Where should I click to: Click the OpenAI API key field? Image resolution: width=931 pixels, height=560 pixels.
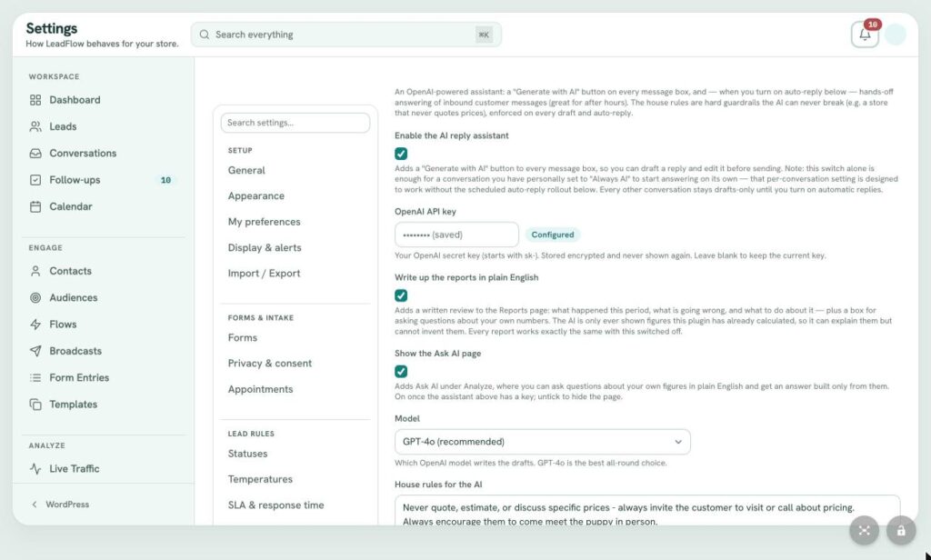(456, 235)
